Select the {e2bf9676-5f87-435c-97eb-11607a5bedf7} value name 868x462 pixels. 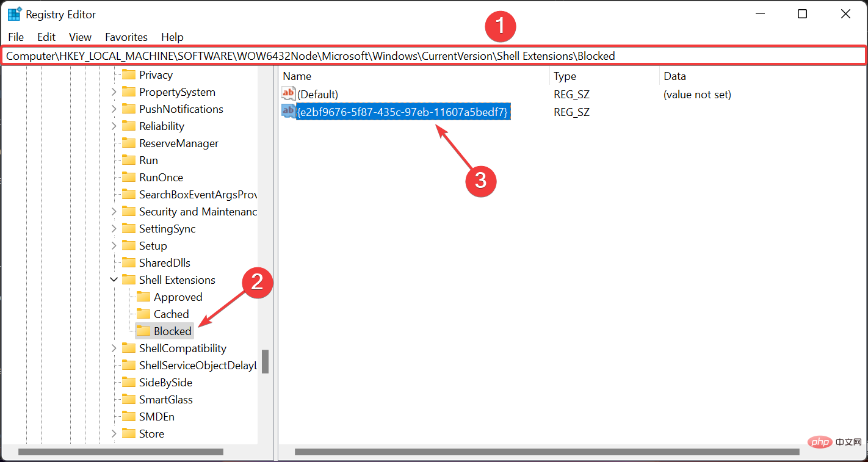(x=403, y=112)
